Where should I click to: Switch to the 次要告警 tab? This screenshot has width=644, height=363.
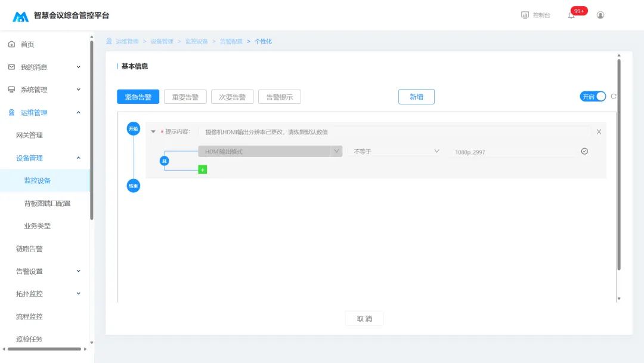pos(232,97)
